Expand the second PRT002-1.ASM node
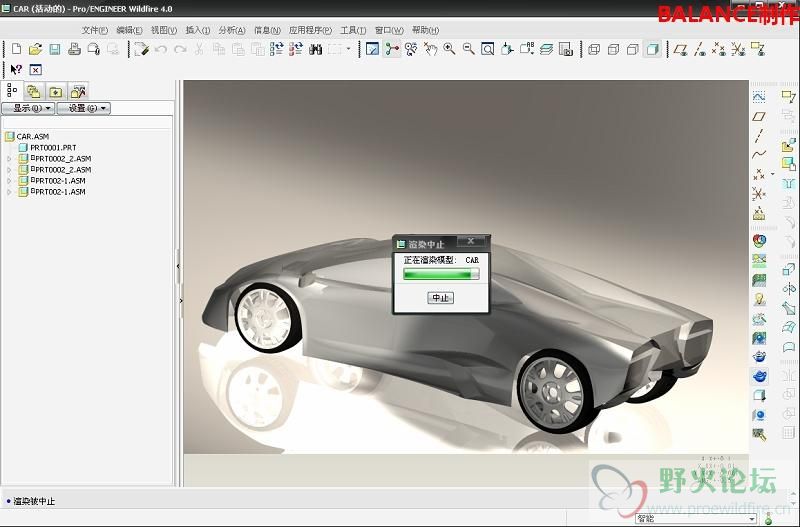The image size is (800, 527). (x=9, y=192)
